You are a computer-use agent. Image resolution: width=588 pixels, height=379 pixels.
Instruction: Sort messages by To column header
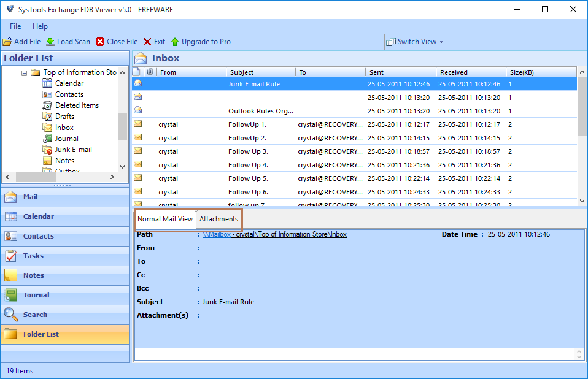331,72
